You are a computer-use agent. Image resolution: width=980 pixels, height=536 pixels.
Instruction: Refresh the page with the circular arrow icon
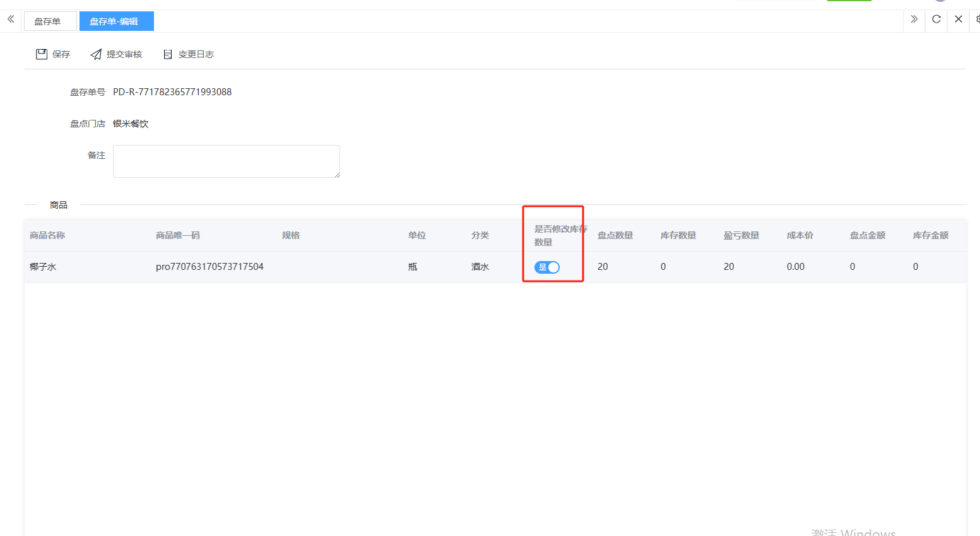point(936,19)
